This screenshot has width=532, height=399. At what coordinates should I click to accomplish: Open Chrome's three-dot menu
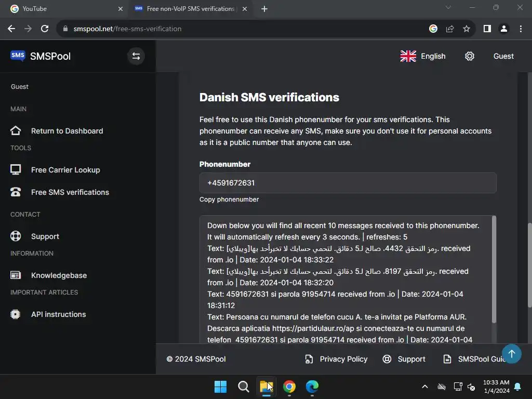(x=521, y=29)
